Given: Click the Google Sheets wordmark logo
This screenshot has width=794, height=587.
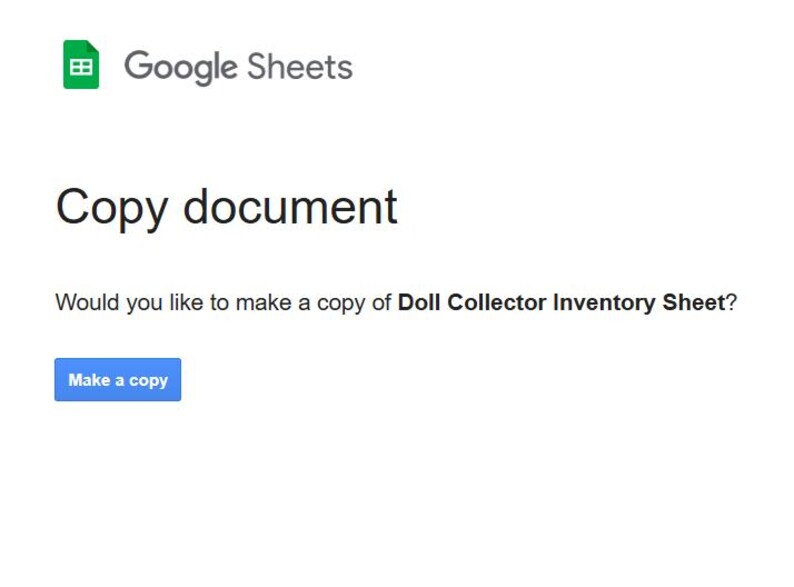Looking at the screenshot, I should [x=239, y=67].
